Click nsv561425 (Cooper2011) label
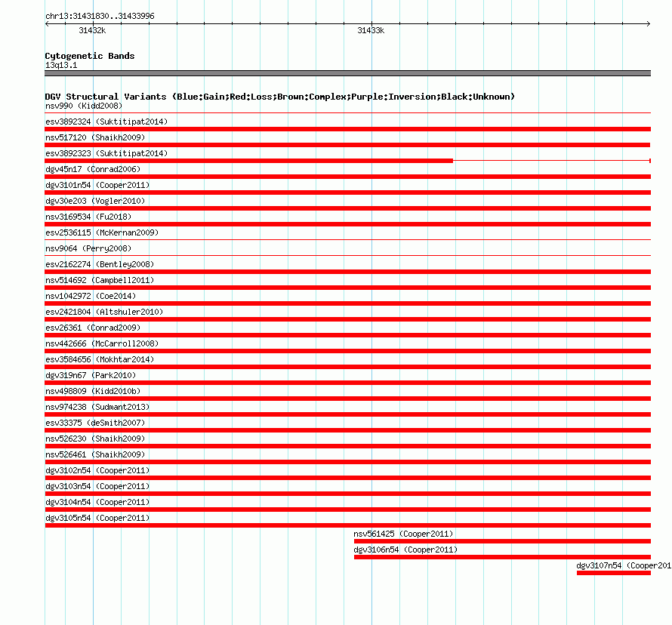 pos(403,534)
